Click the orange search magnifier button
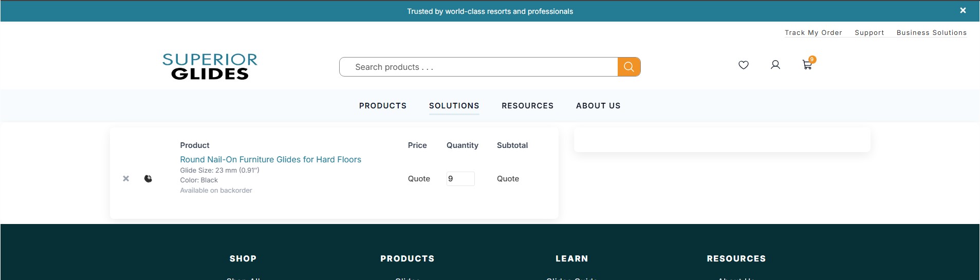 coord(628,67)
